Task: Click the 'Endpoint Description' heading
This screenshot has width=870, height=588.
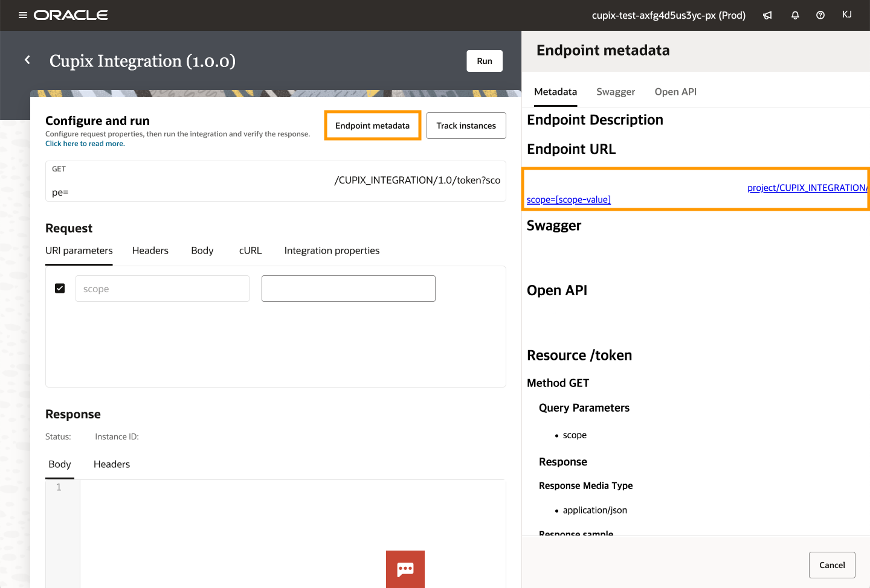Action: [595, 120]
